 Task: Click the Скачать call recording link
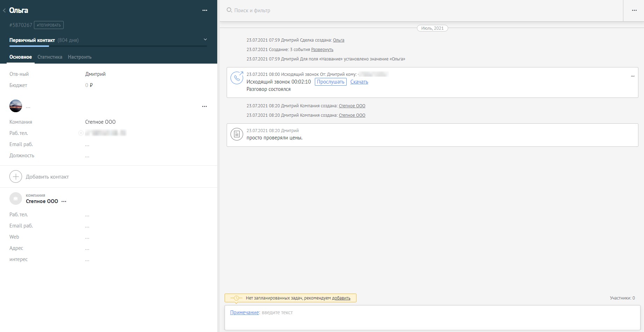(359, 82)
